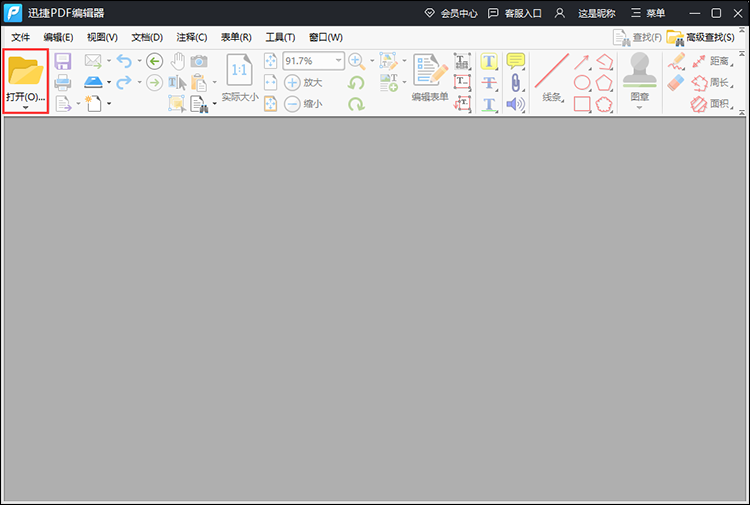
Task: Click the paste clipboard icon
Action: pyautogui.click(x=199, y=82)
